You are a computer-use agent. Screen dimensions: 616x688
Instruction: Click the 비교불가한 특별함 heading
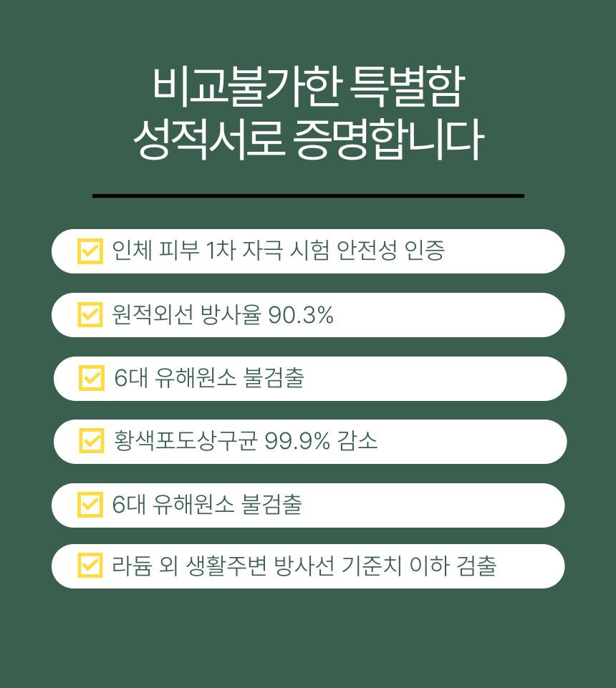[x=309, y=87]
